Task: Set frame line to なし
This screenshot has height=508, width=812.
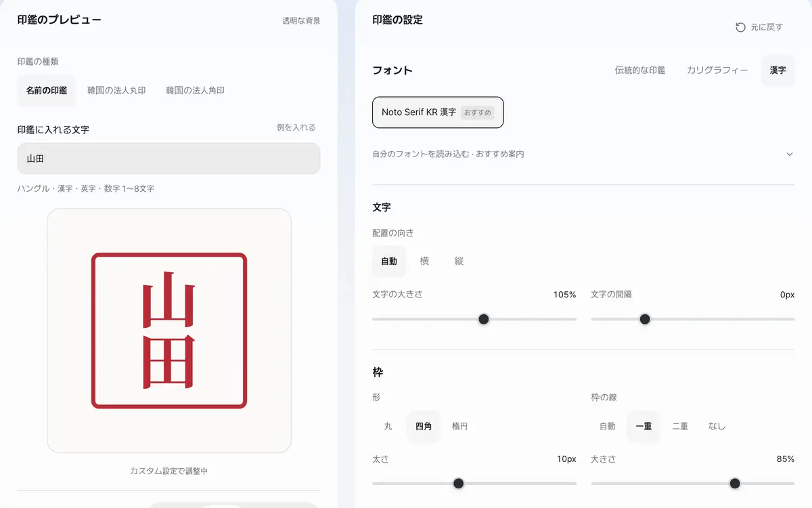Action: 717,427
